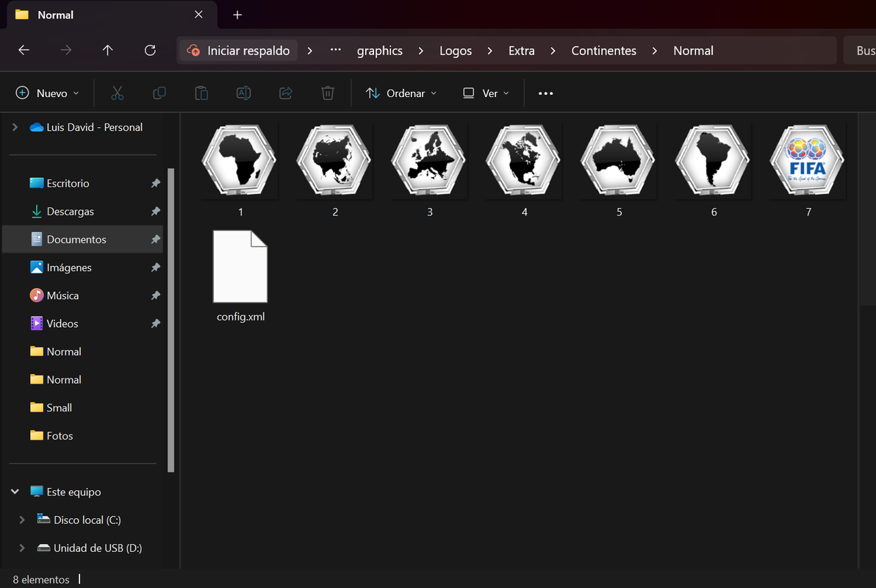Image resolution: width=876 pixels, height=588 pixels.
Task: Unpin Descargas using its pin icon
Action: 155,211
